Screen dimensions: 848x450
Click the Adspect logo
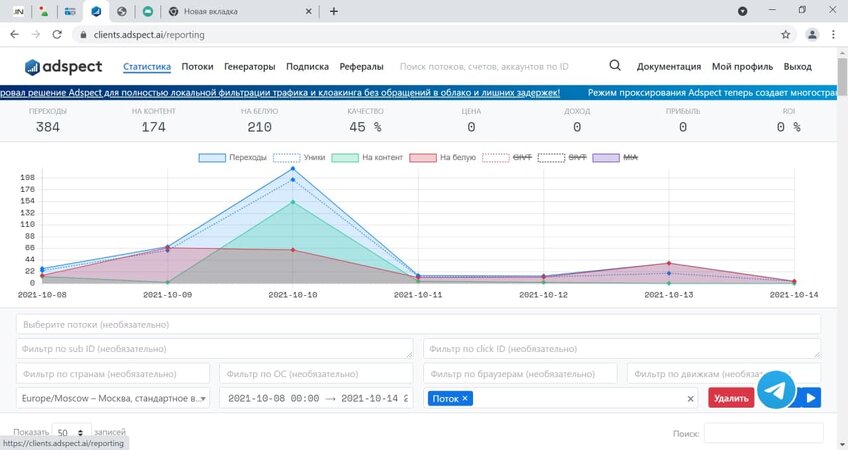61,67
